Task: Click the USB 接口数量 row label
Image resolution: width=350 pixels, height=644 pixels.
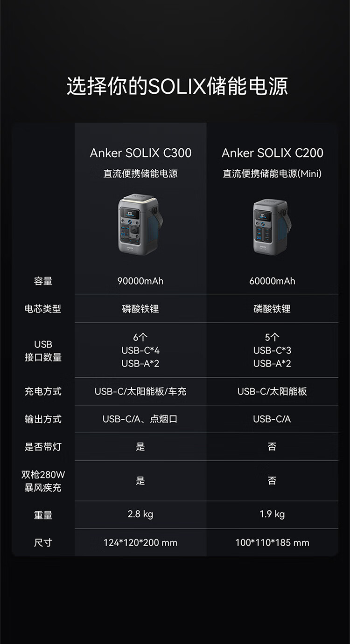Action: tap(43, 351)
